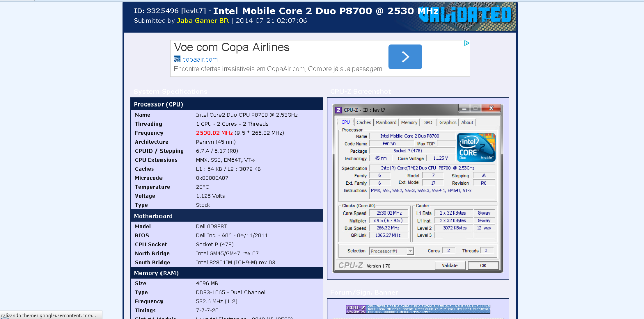Image resolution: width=644 pixels, height=319 pixels.
Task: Click the OK button in CPU-Z
Action: click(x=483, y=265)
